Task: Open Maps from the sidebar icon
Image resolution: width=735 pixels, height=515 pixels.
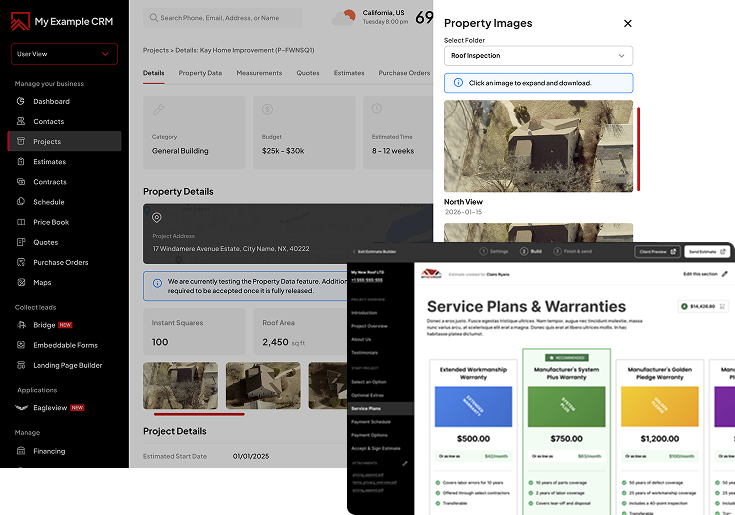Action: coord(21,282)
